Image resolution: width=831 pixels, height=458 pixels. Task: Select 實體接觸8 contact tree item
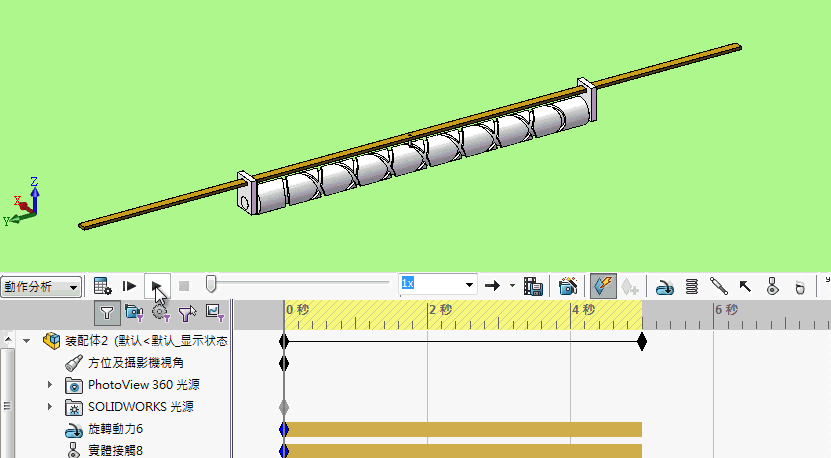(x=116, y=451)
